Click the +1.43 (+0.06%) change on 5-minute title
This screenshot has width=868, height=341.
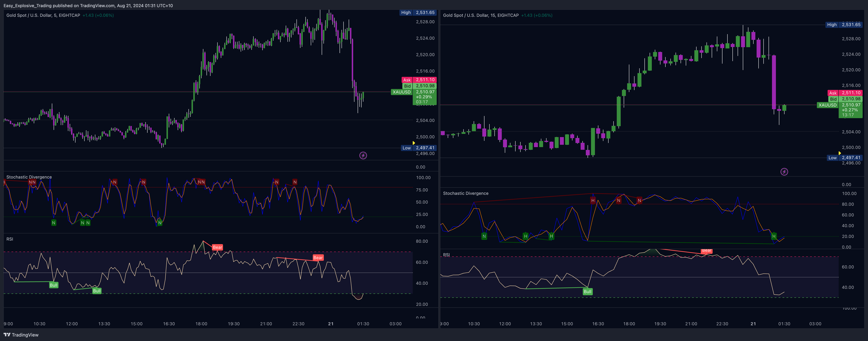[98, 16]
